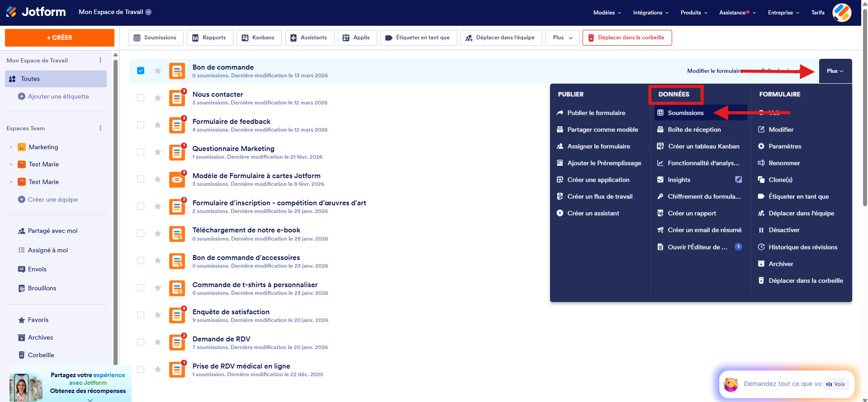
Task: Check Prise de RDV médical checkbox
Action: (141, 369)
